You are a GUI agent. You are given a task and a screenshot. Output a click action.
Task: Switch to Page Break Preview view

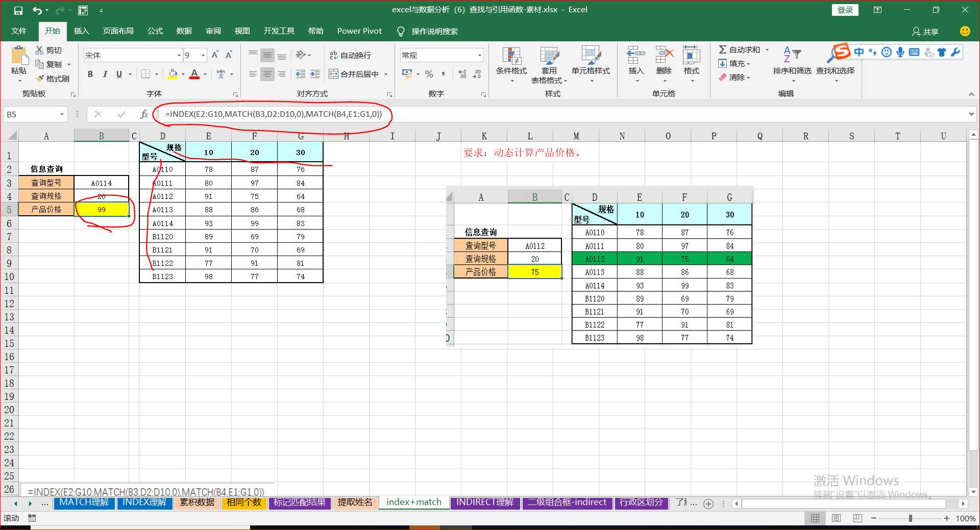tap(857, 518)
